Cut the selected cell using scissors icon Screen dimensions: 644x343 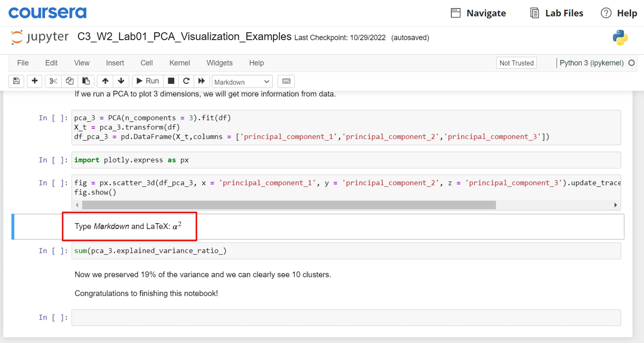click(53, 81)
